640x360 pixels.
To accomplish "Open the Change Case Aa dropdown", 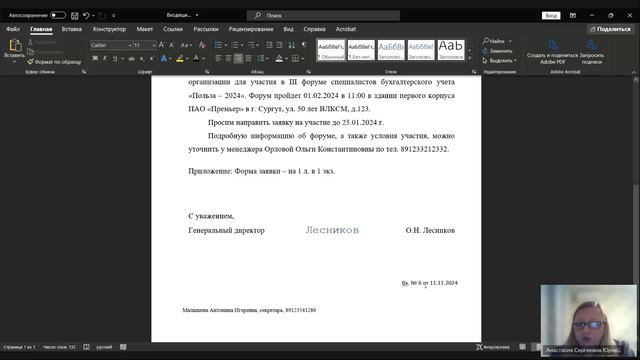I will 186,45.
